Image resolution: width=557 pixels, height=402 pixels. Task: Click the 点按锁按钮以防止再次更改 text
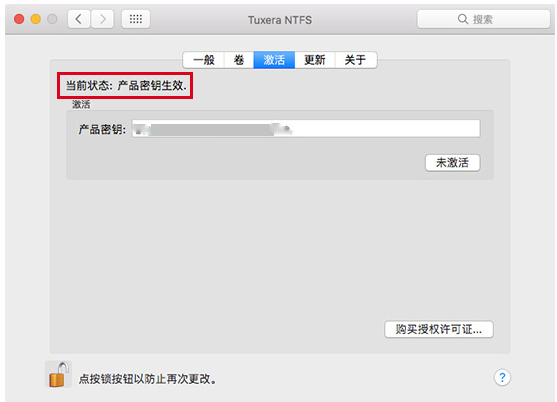tap(147, 379)
